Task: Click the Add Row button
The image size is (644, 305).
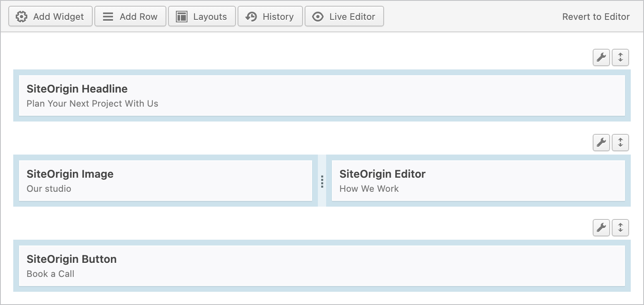Action: pos(130,17)
